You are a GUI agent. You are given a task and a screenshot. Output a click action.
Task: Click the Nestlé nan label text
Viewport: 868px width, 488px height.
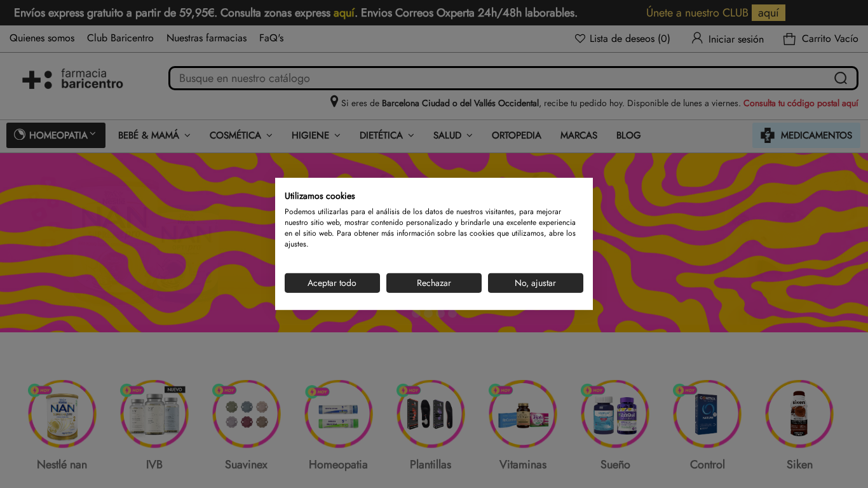(x=62, y=464)
